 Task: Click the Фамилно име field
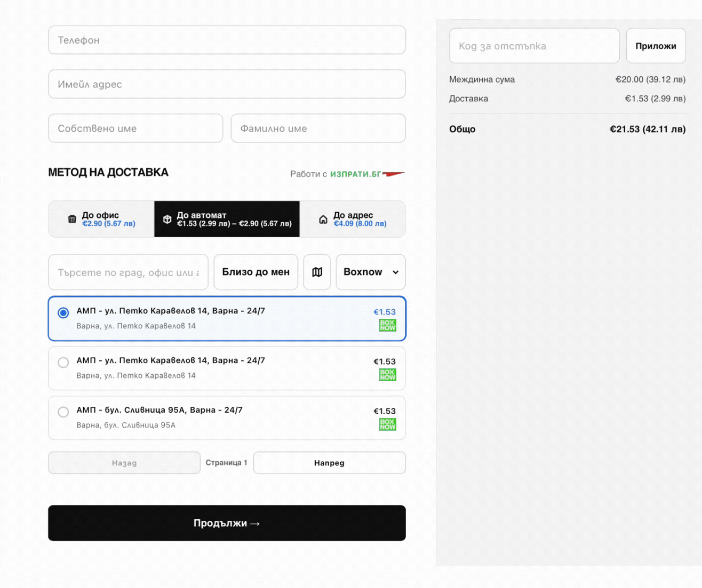[318, 128]
